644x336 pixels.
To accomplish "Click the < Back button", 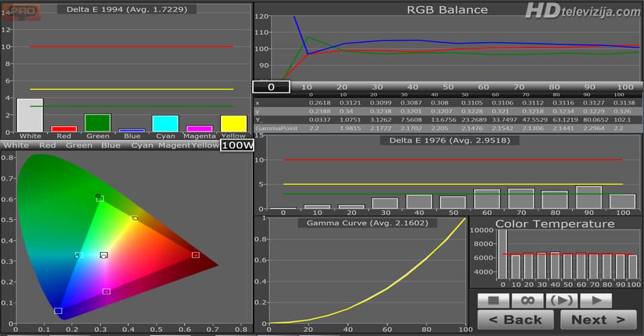I will coord(515,320).
